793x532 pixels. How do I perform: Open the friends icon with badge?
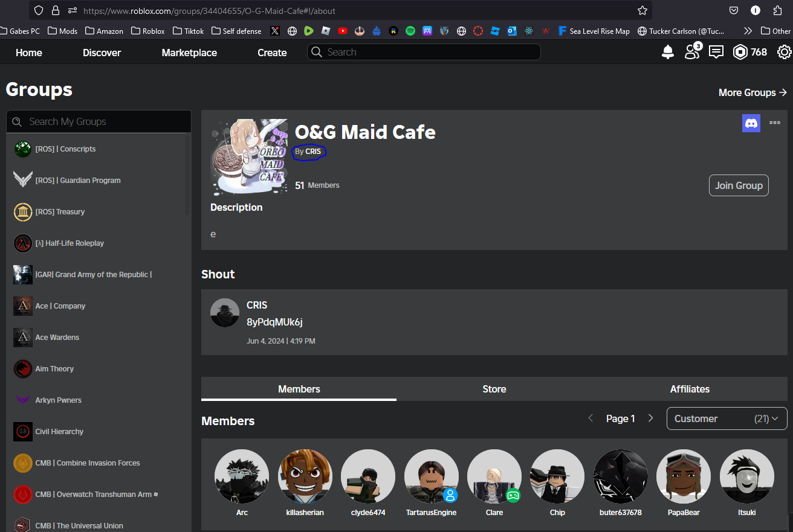(691, 52)
